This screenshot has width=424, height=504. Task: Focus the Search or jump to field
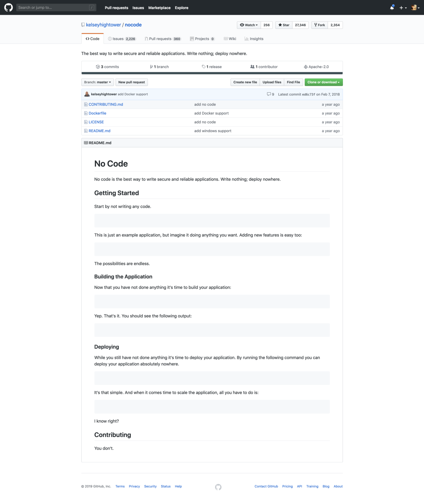point(56,8)
